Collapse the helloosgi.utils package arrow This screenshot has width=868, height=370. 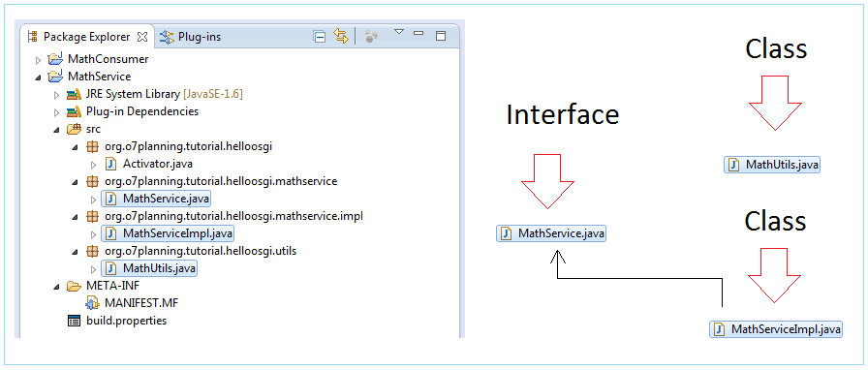pyautogui.click(x=75, y=252)
